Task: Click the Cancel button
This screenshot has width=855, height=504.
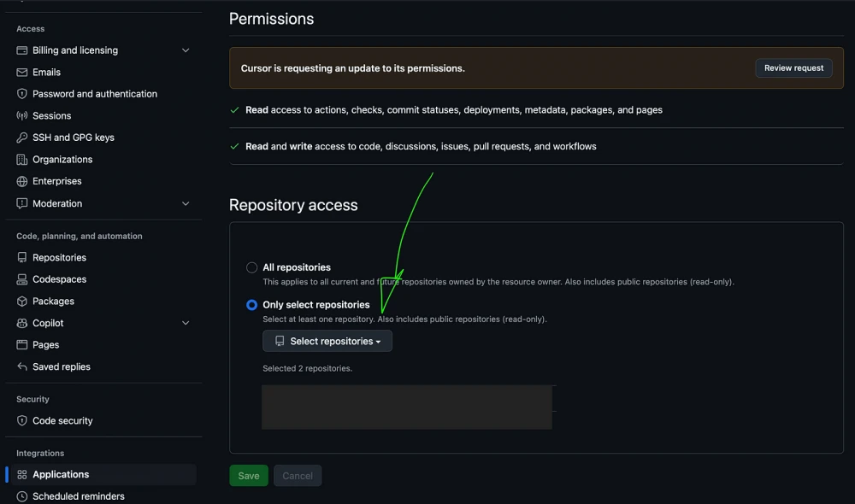Action: [298, 476]
